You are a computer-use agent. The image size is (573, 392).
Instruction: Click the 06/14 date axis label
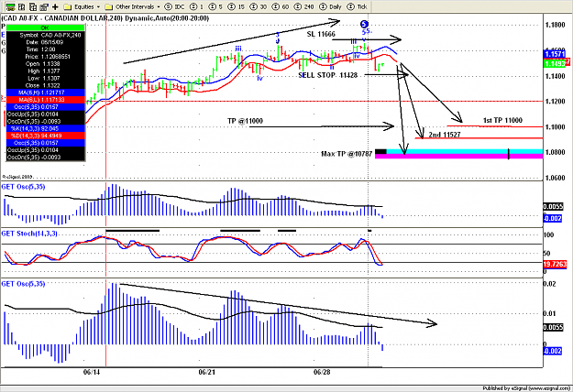[x=92, y=372]
